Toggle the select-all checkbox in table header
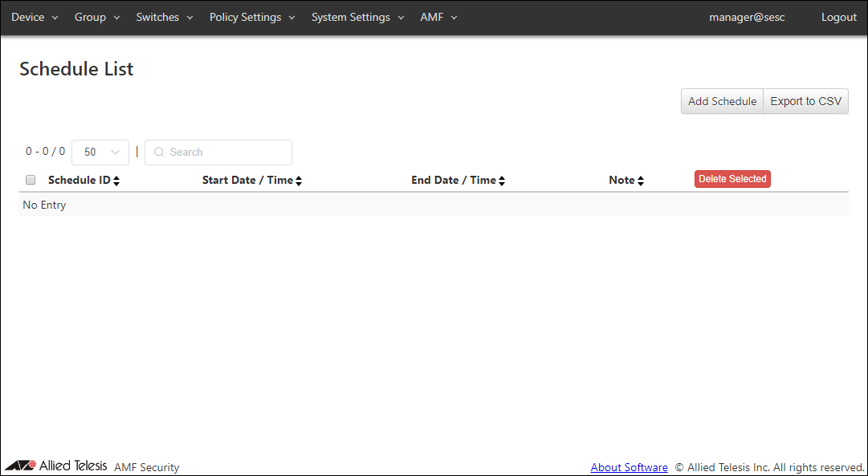The image size is (868, 476). (31, 181)
